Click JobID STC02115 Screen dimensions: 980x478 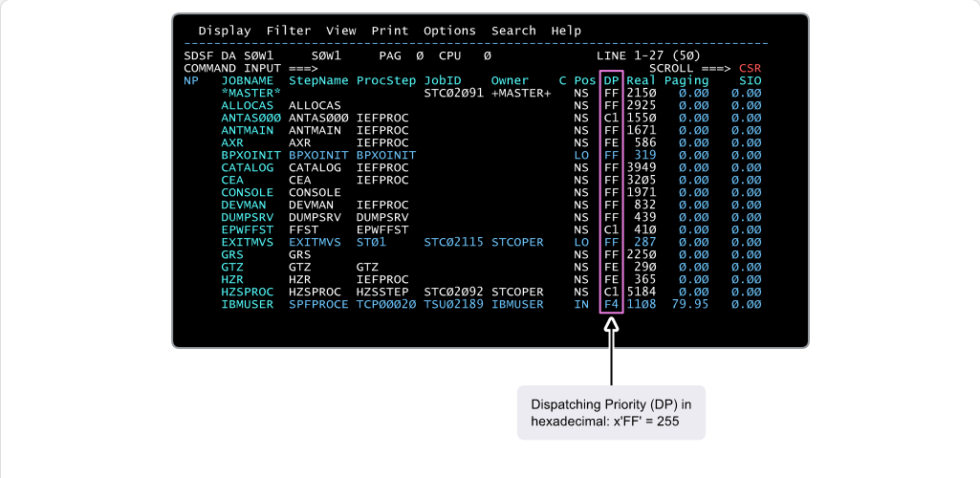pos(453,242)
